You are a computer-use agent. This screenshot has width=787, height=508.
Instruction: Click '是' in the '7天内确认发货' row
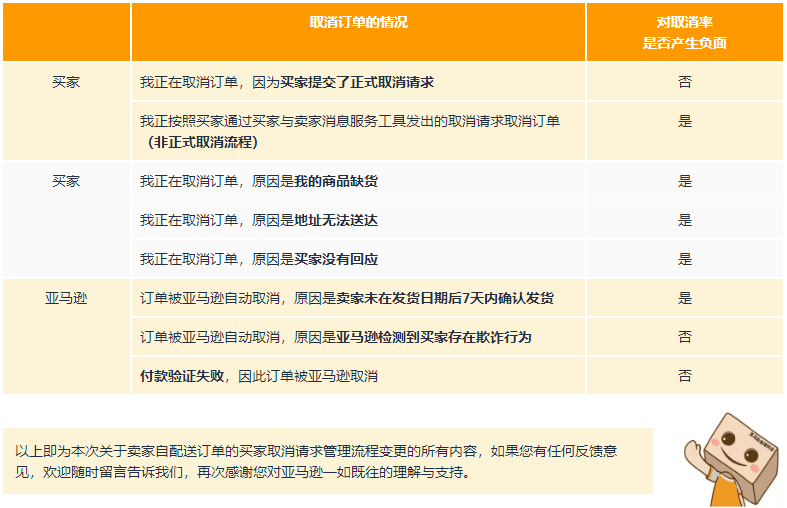(685, 299)
